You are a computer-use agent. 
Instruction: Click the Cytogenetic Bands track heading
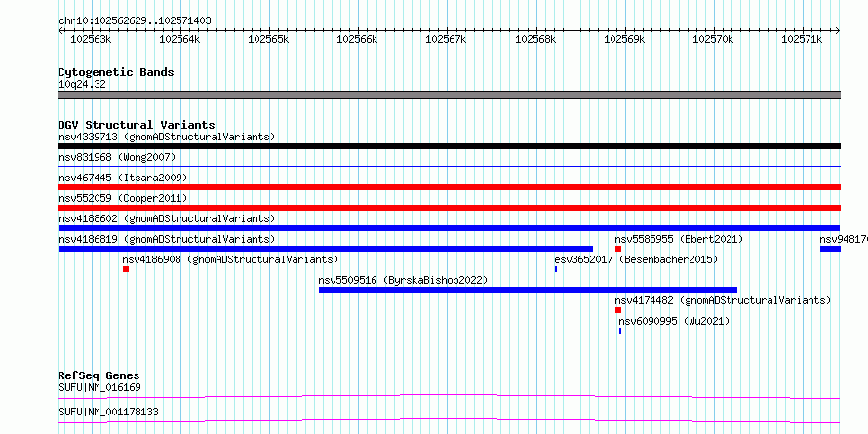(116, 72)
